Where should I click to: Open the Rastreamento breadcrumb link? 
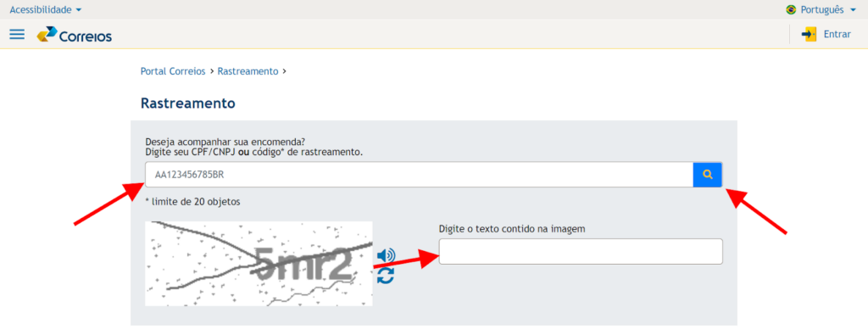click(248, 71)
